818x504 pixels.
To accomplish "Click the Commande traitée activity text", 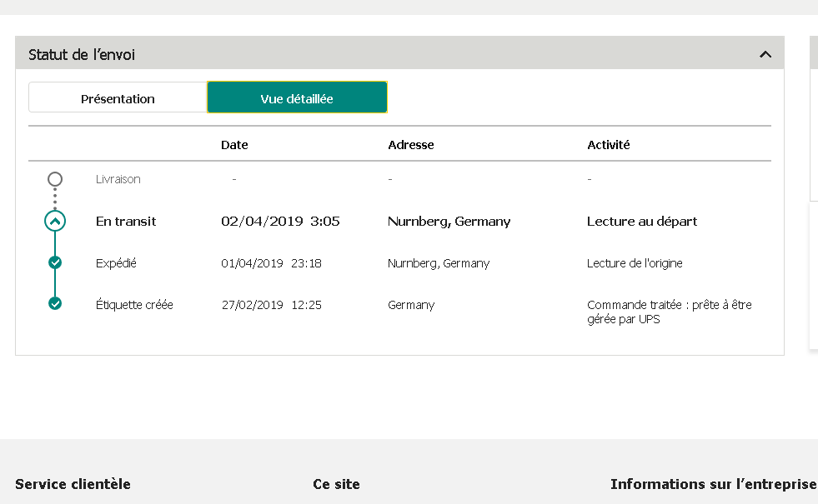I will 670,312.
